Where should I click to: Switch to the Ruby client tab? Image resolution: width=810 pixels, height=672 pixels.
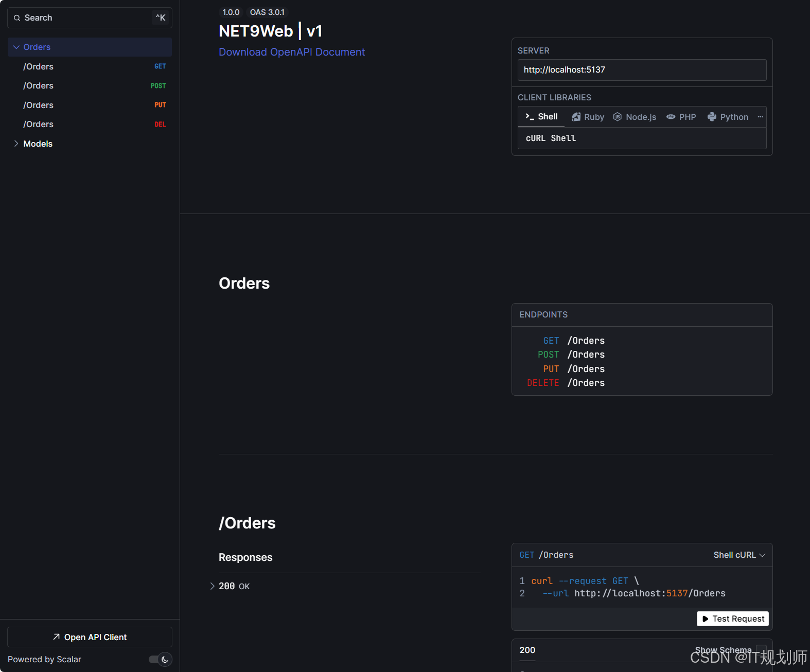point(588,117)
